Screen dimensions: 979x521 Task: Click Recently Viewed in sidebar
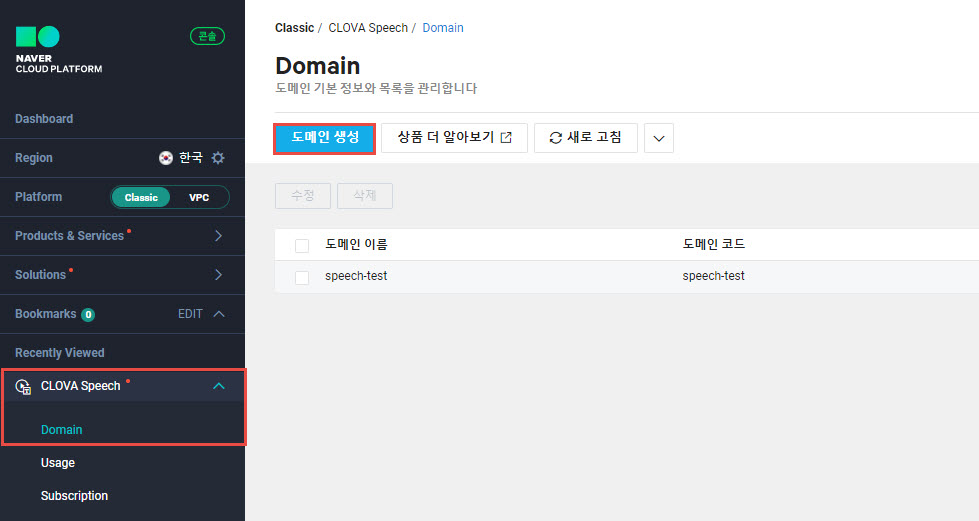coord(59,353)
